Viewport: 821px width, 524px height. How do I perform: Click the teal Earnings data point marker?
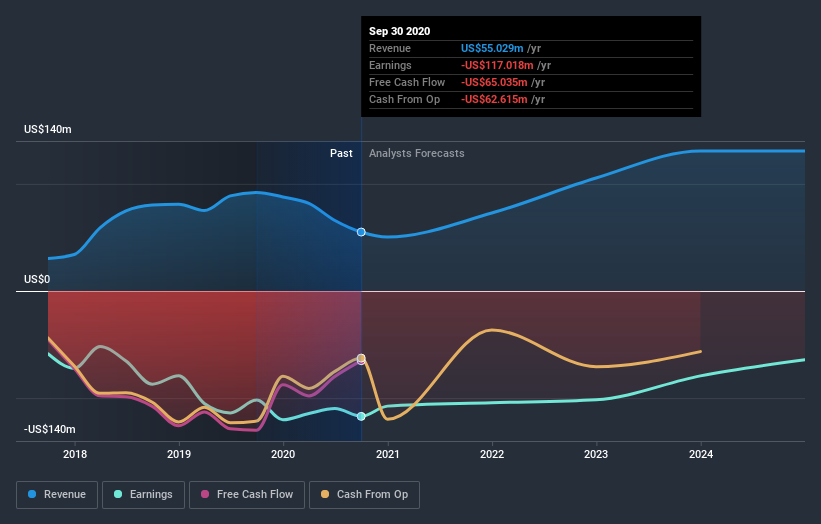[x=361, y=417]
